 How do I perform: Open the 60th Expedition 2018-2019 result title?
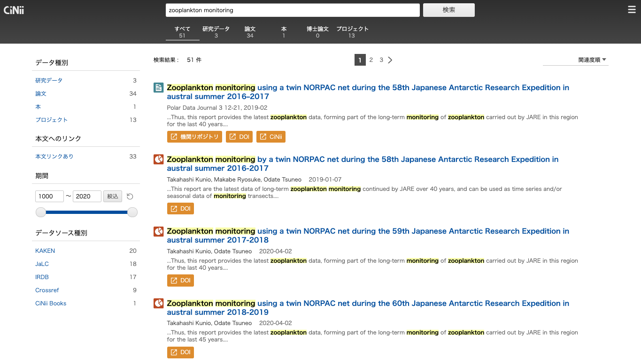coord(368,308)
